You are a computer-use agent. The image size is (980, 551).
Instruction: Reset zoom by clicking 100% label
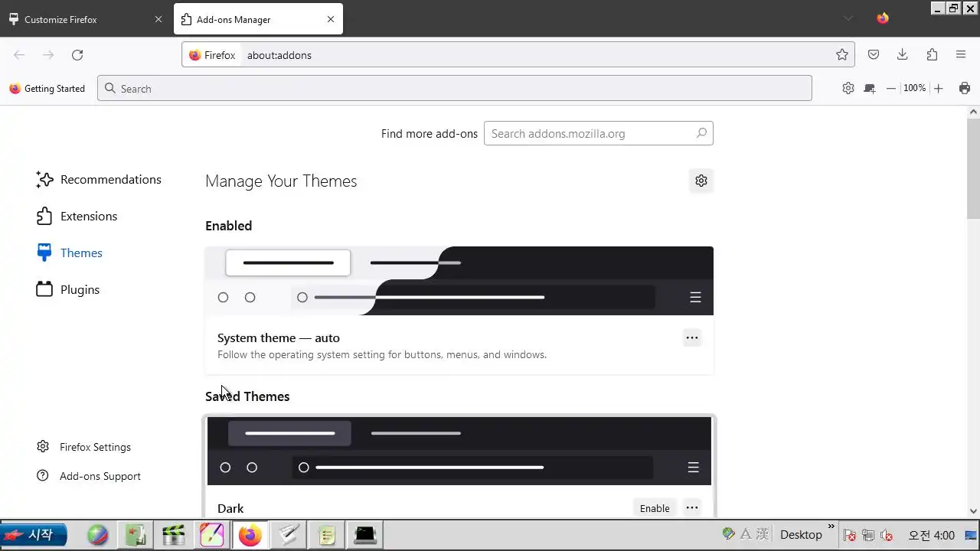[915, 88]
